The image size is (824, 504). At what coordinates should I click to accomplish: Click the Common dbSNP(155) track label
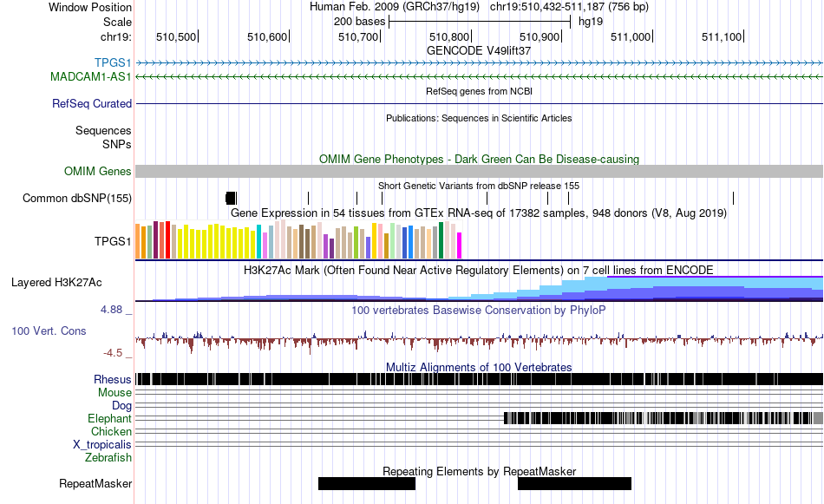[x=76, y=198]
